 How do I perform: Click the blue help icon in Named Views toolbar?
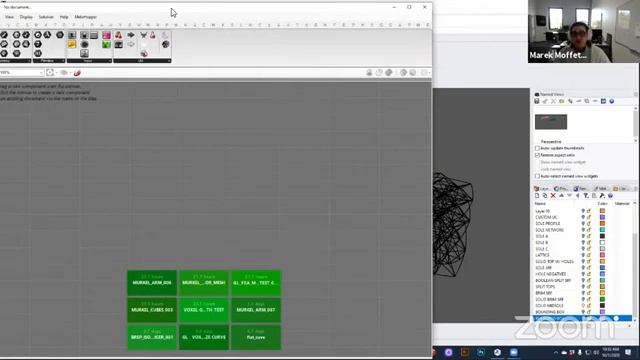click(611, 101)
